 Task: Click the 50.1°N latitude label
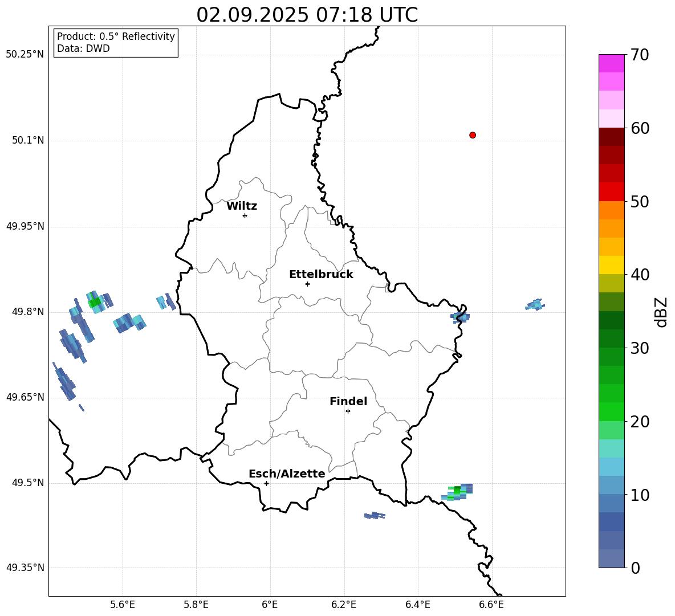pos(29,141)
